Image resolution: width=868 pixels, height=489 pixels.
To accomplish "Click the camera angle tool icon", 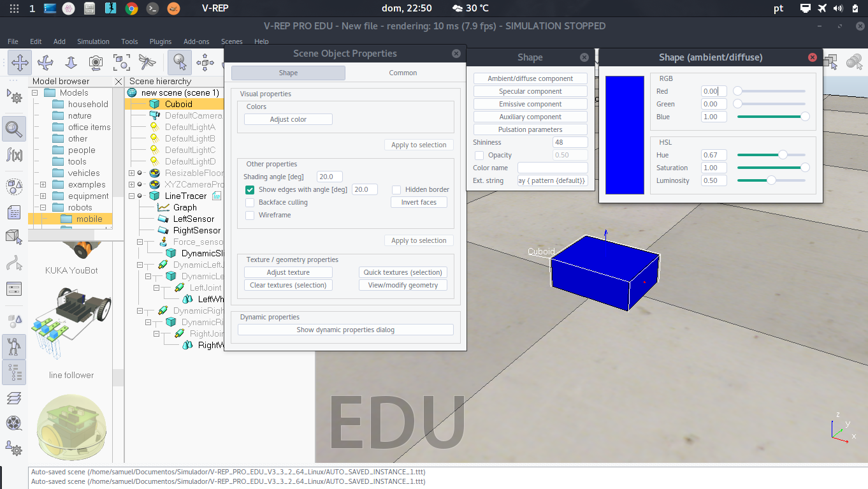I will pos(96,62).
